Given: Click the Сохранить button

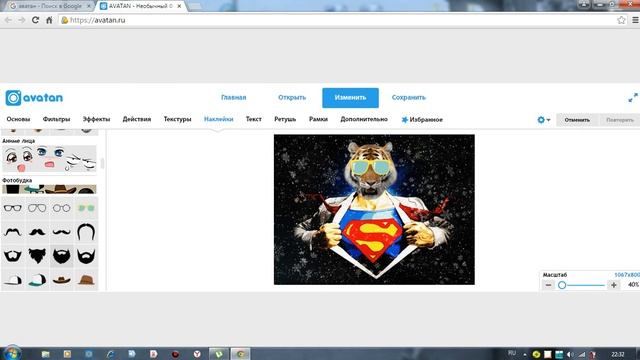Looking at the screenshot, I should coord(409,98).
